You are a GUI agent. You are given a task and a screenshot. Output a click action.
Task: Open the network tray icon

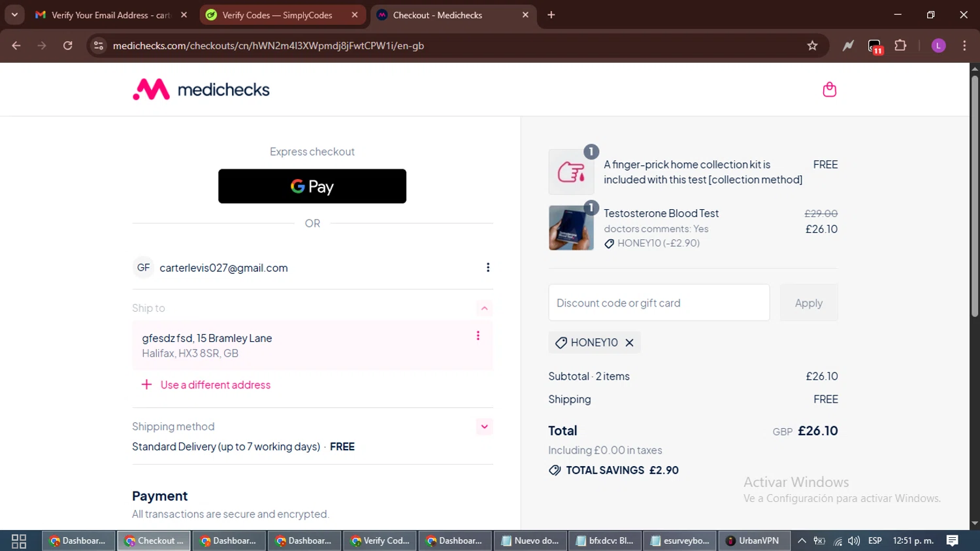837,541
